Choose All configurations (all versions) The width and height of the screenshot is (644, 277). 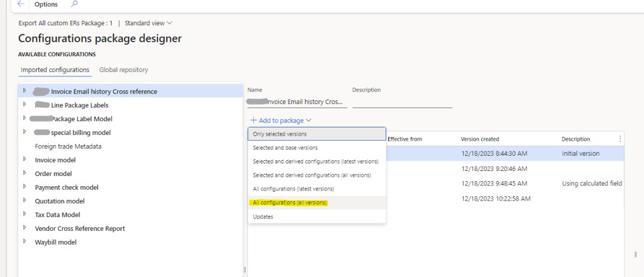290,203
